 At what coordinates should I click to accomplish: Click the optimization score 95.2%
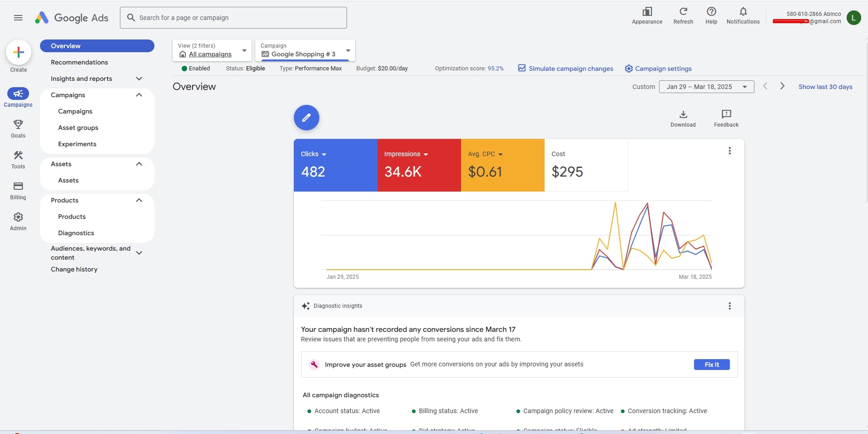496,69
